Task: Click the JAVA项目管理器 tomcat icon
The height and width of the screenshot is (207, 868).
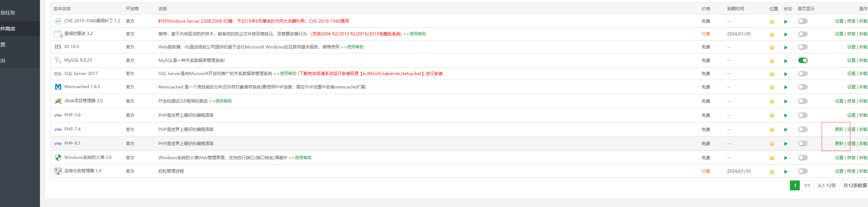Action: (58, 101)
